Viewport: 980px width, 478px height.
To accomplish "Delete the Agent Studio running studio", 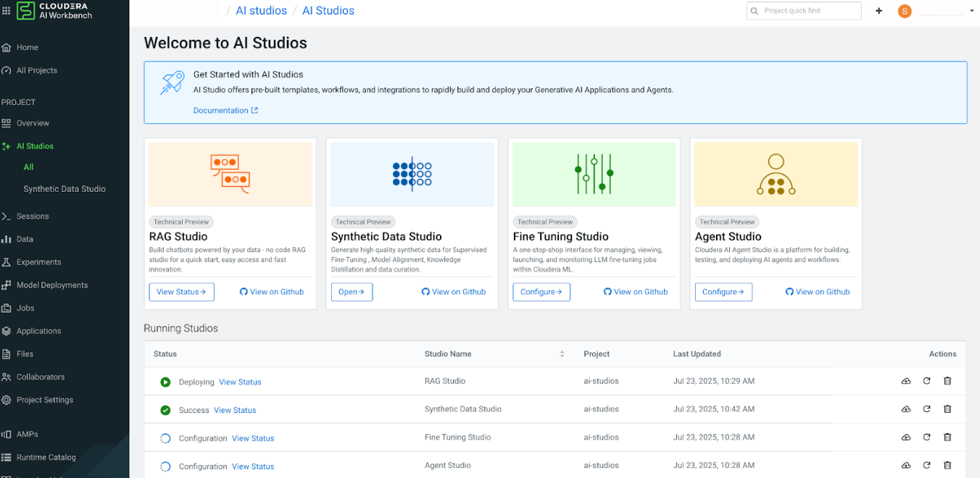I will click(x=947, y=466).
